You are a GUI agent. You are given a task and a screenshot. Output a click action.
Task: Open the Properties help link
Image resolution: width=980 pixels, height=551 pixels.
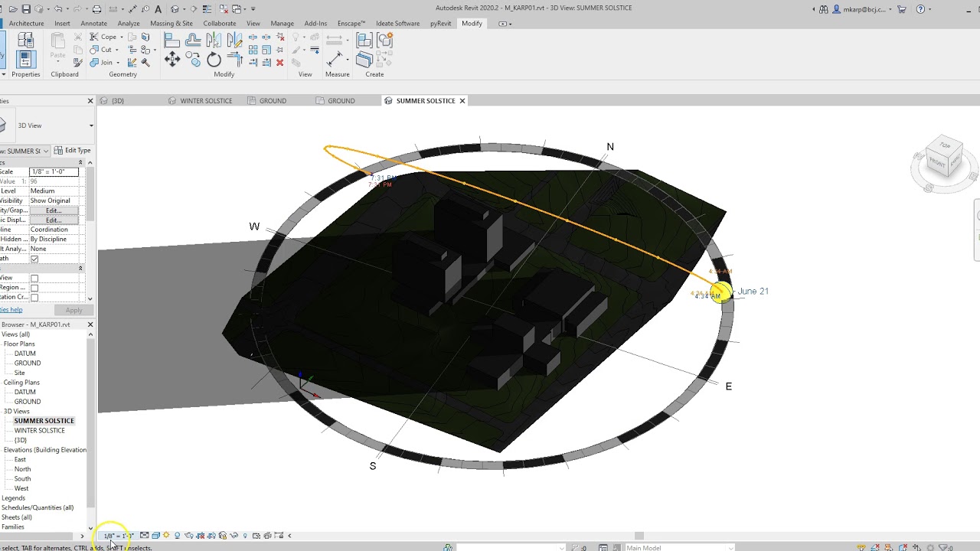pos(11,310)
